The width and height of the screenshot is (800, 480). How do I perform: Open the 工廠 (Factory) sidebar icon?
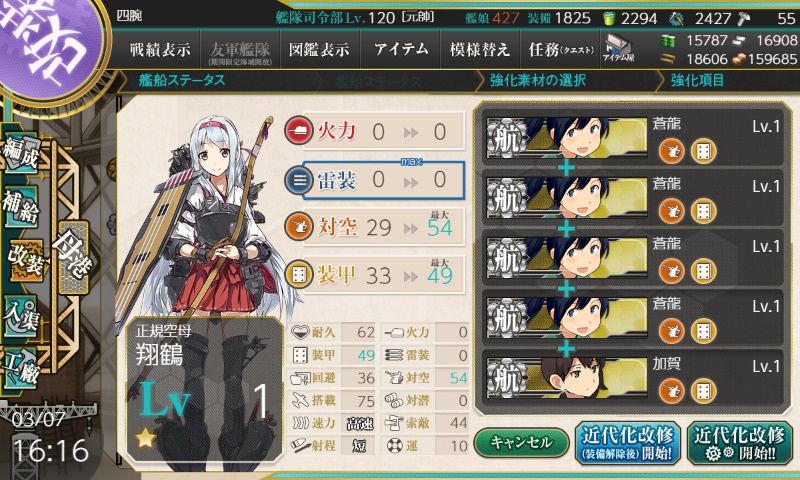[20, 368]
